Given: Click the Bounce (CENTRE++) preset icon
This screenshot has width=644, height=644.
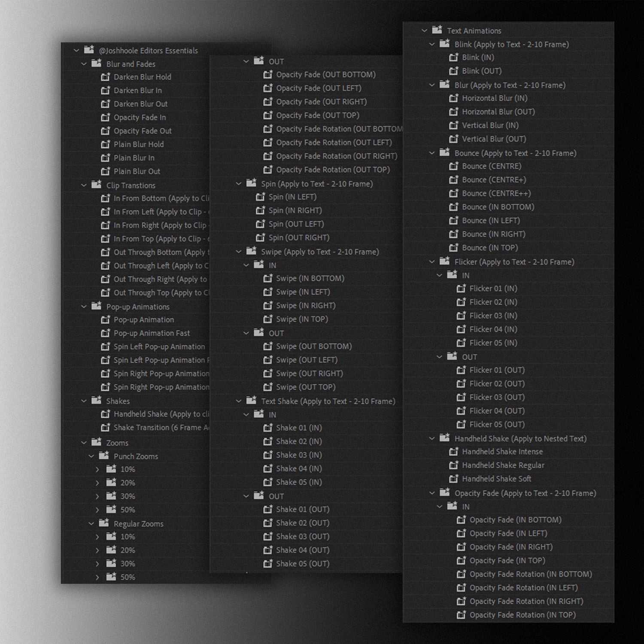Looking at the screenshot, I should [453, 194].
